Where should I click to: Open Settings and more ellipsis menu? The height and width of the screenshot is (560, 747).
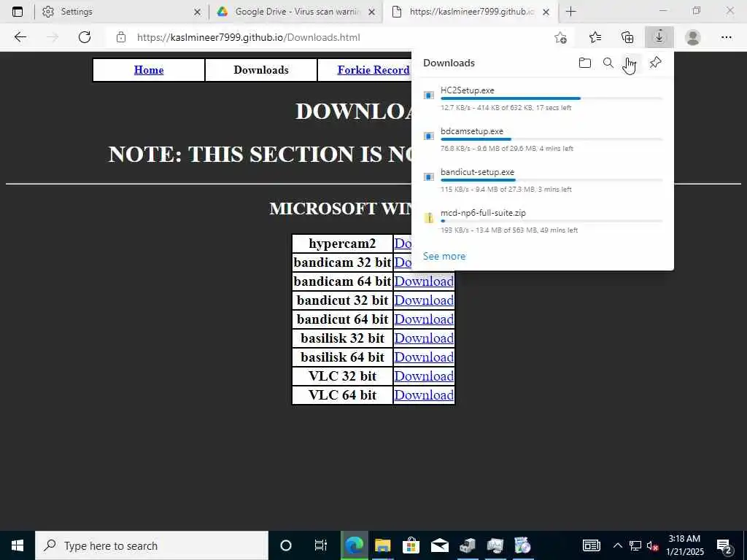point(726,37)
